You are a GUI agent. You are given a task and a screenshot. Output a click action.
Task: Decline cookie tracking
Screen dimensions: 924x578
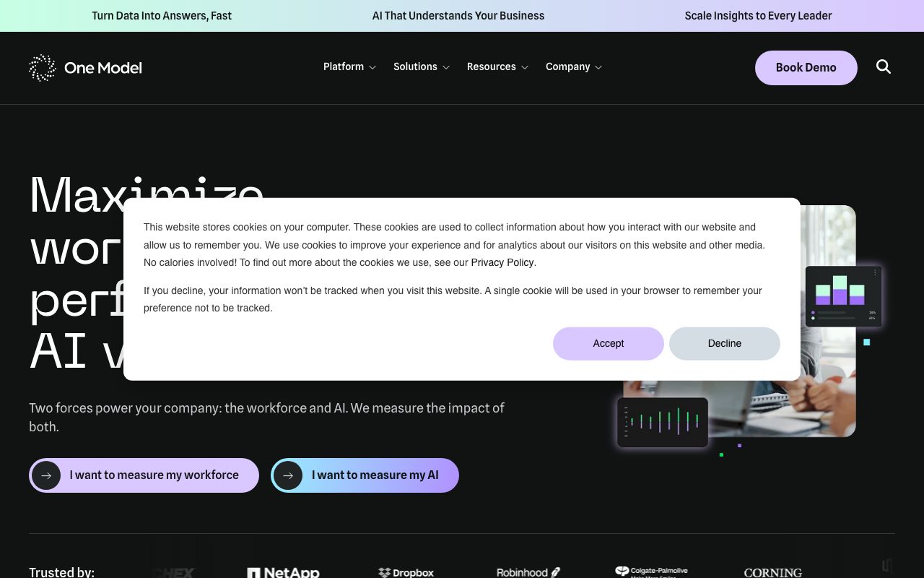pos(725,343)
